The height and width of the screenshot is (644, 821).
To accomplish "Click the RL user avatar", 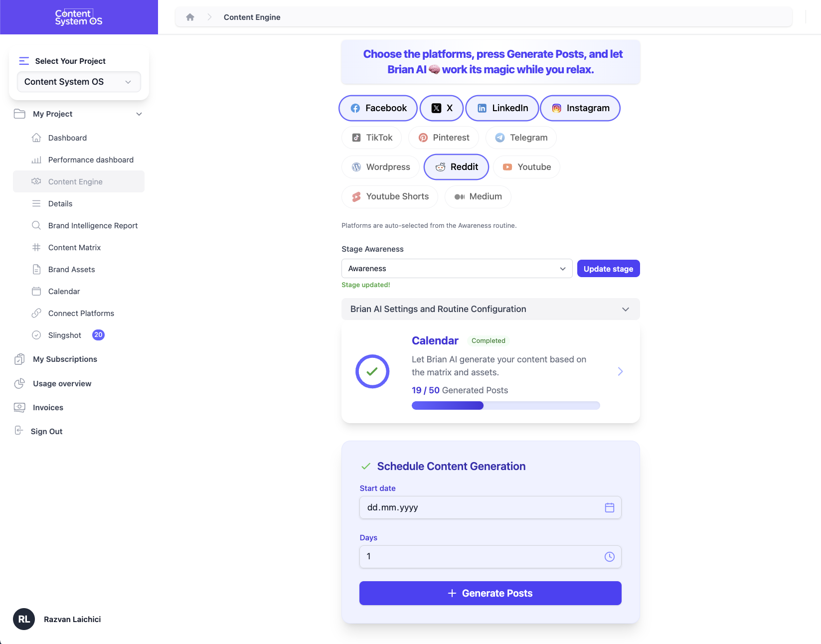I will (x=24, y=619).
